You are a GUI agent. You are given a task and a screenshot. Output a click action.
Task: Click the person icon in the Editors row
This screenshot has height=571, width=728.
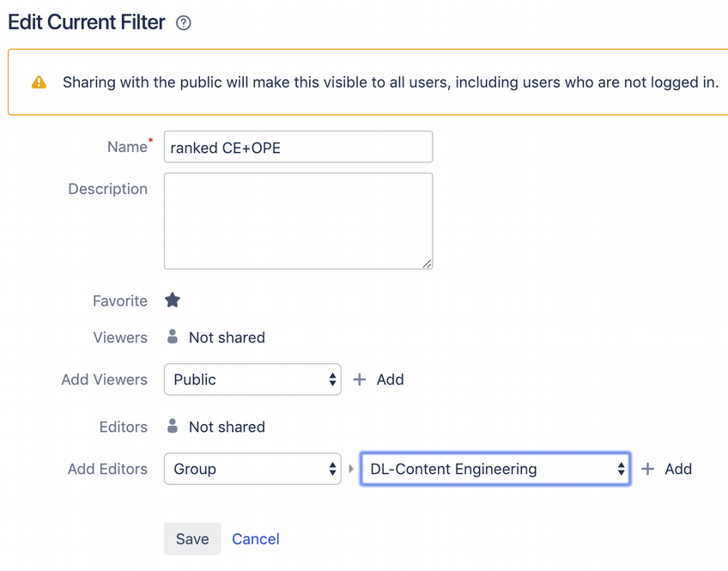coord(173,426)
